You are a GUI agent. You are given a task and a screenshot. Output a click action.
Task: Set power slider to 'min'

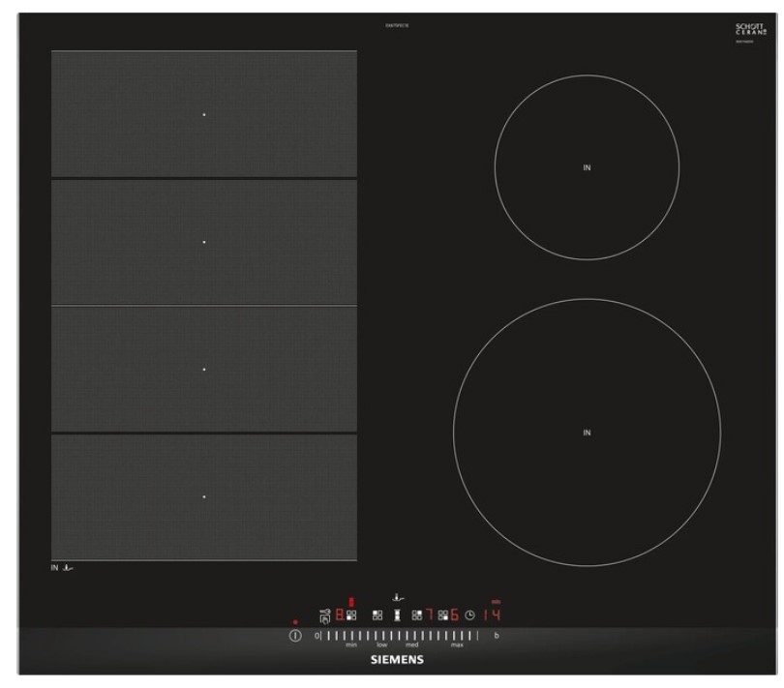pyautogui.click(x=351, y=636)
